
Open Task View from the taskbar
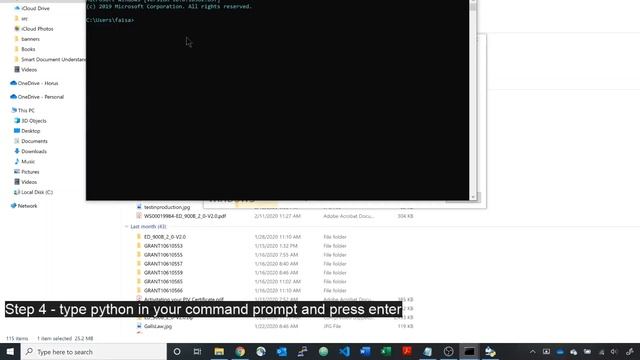pyautogui.click(x=198, y=351)
